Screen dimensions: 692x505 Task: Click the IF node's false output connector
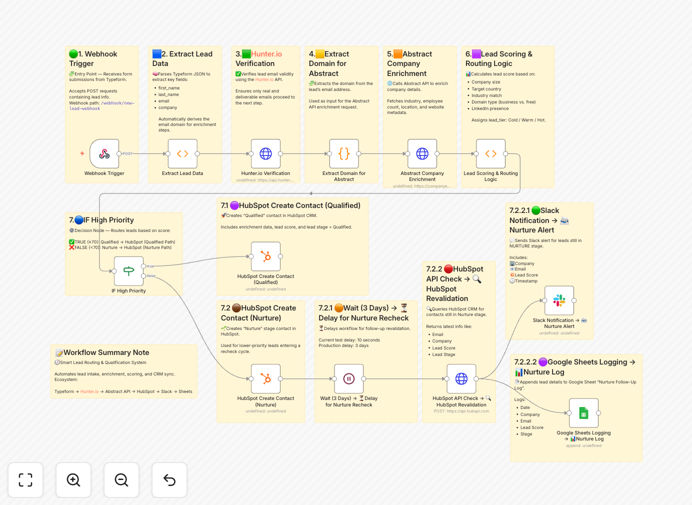[x=143, y=276]
